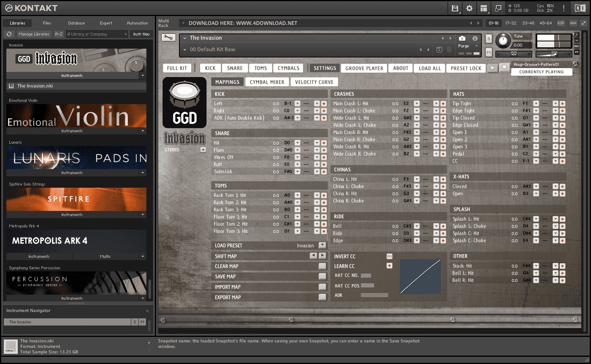Click shift map left arrow

[x=313, y=256]
